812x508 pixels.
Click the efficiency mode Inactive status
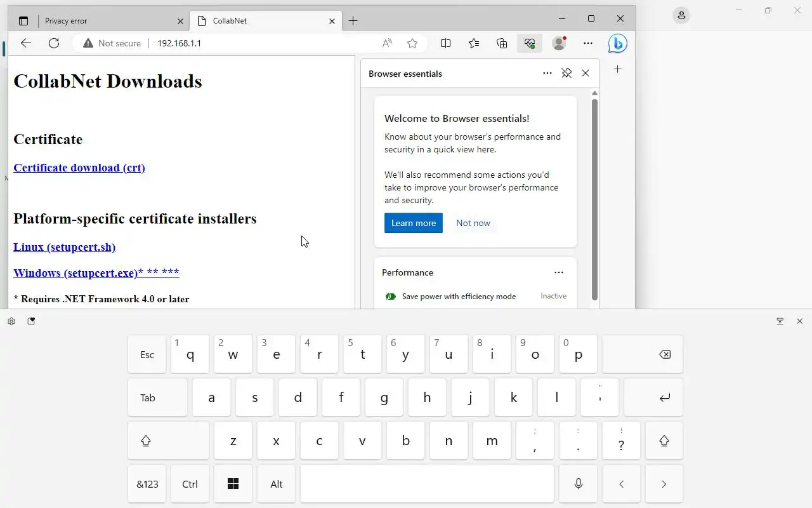[x=553, y=296]
